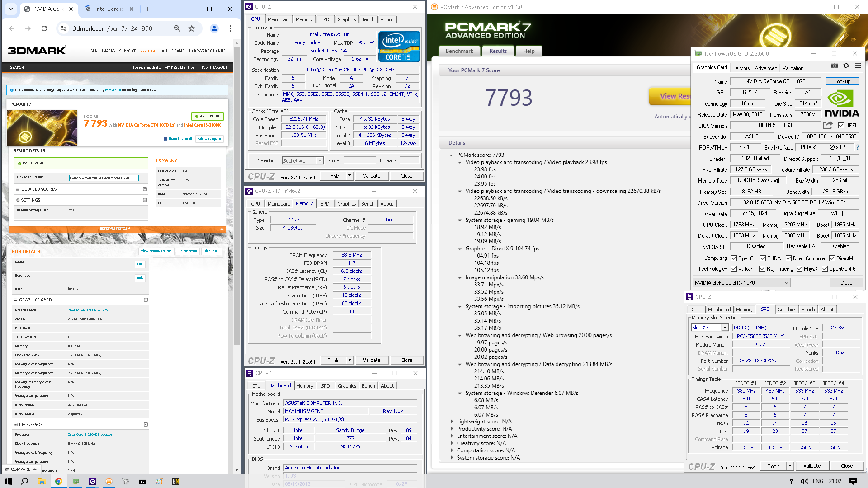Click the PCMark 7 result thumbnail image
868x488 pixels.
(42, 128)
